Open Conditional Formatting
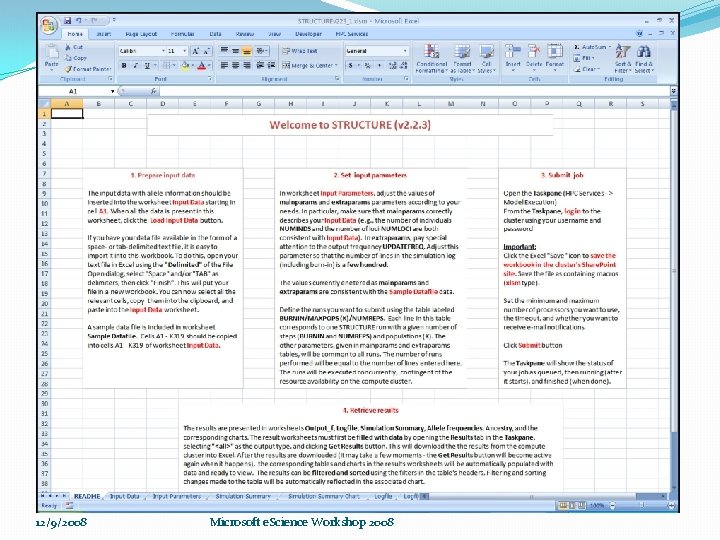The height and width of the screenshot is (540, 720). [x=431, y=58]
